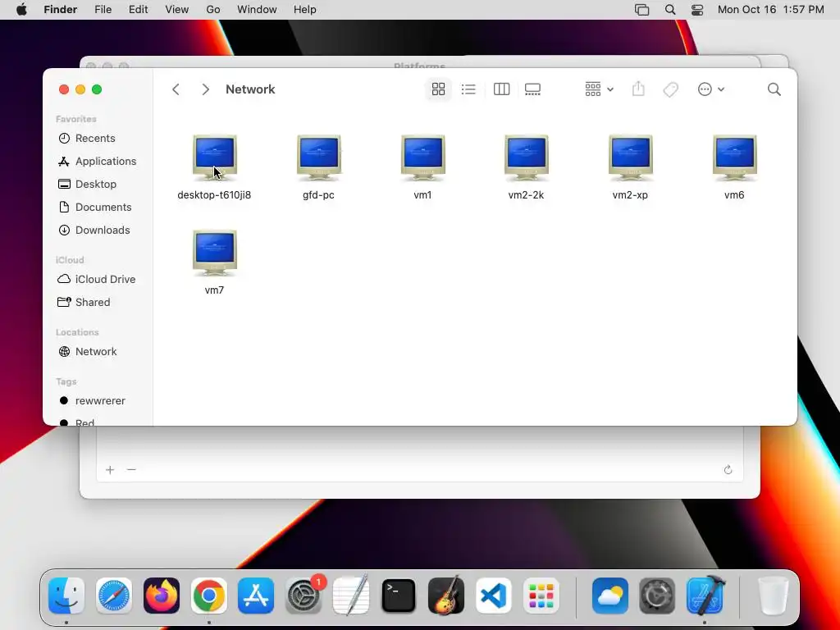Open the Group By dropdown
840x630 pixels.
(x=599, y=89)
